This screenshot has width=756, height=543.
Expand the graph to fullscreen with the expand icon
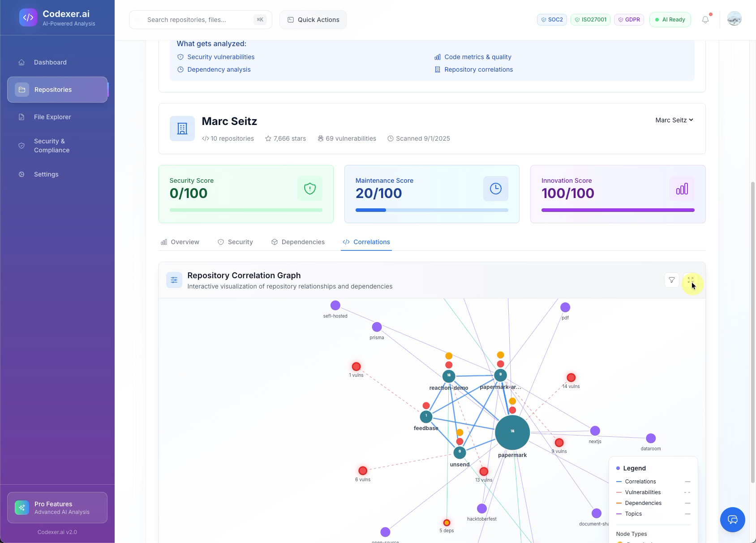690,280
